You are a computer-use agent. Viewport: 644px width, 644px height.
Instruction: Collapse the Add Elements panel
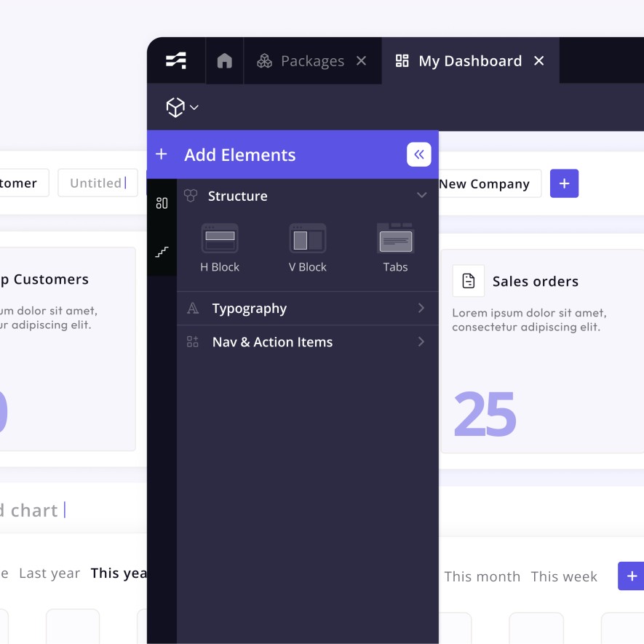click(x=419, y=154)
